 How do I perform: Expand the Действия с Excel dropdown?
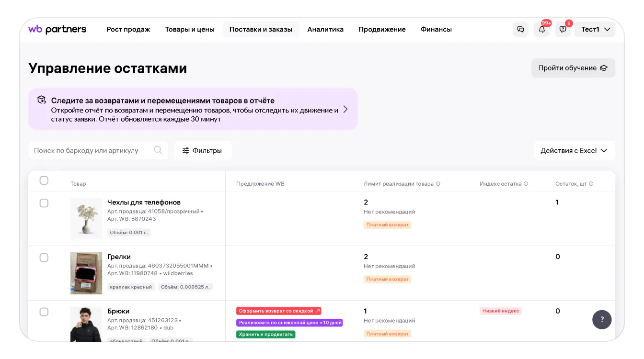coord(574,150)
